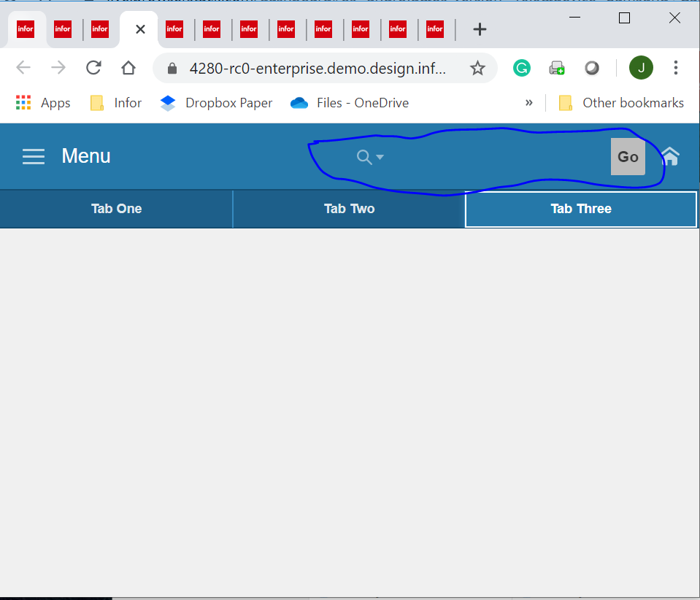Open the Files - OneDrive bookmark
This screenshot has height=600, width=700.
(x=349, y=103)
